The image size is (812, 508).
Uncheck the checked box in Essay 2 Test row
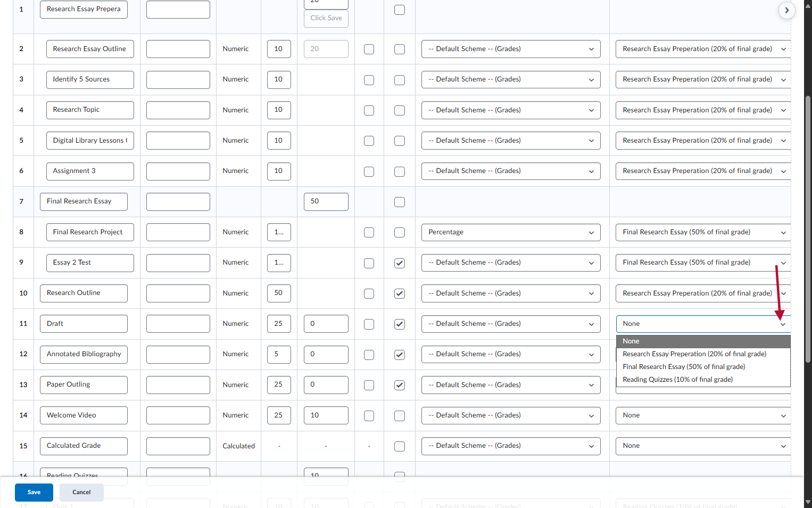(400, 263)
